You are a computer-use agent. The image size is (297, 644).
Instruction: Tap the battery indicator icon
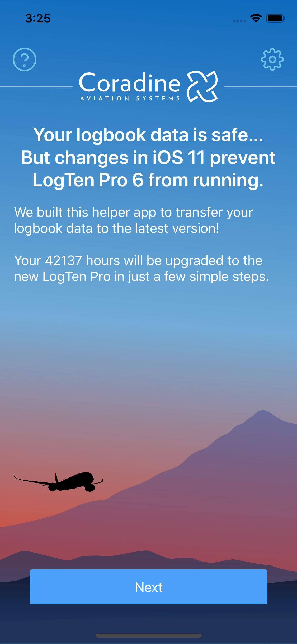(x=276, y=18)
